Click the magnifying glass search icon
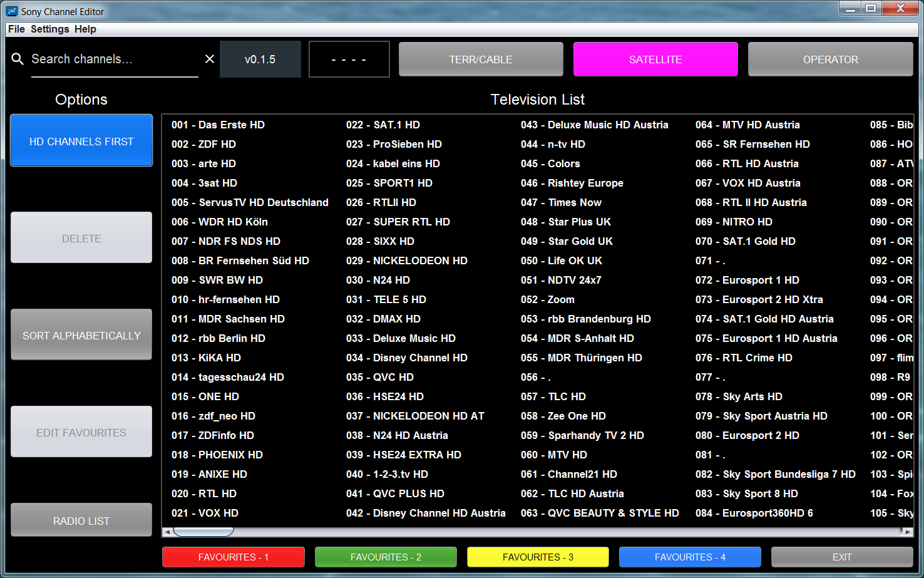924x578 pixels. pos(18,59)
